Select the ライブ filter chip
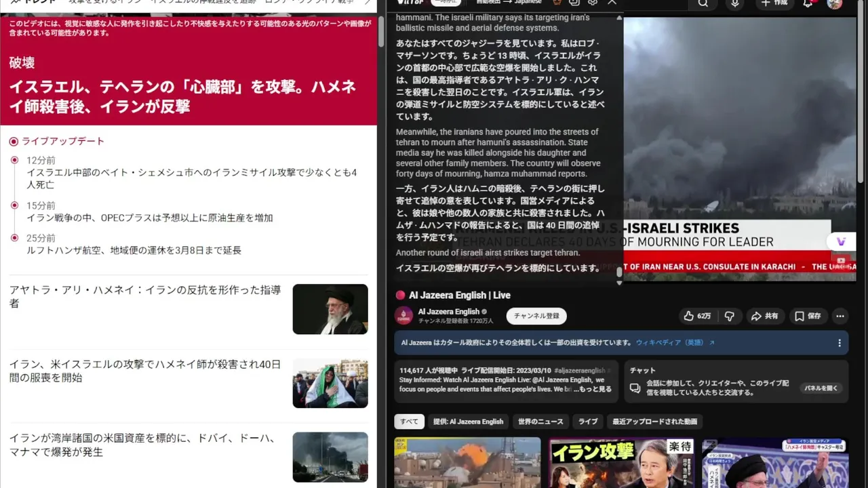Screen dimensions: 868x488 (x=588, y=422)
